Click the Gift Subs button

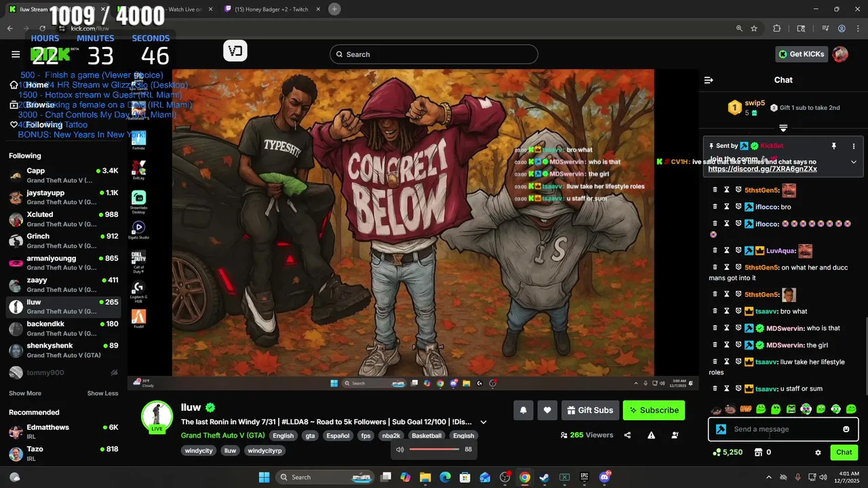590,410
